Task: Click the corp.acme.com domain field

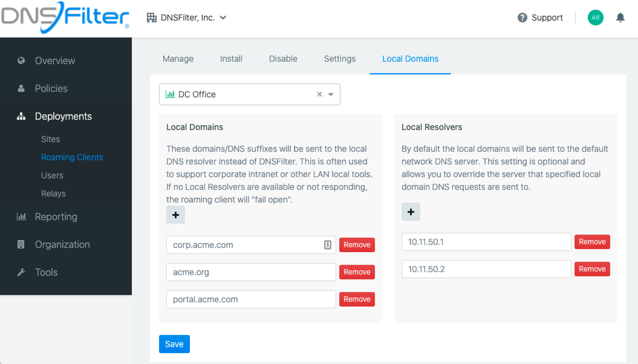Action: tap(251, 245)
